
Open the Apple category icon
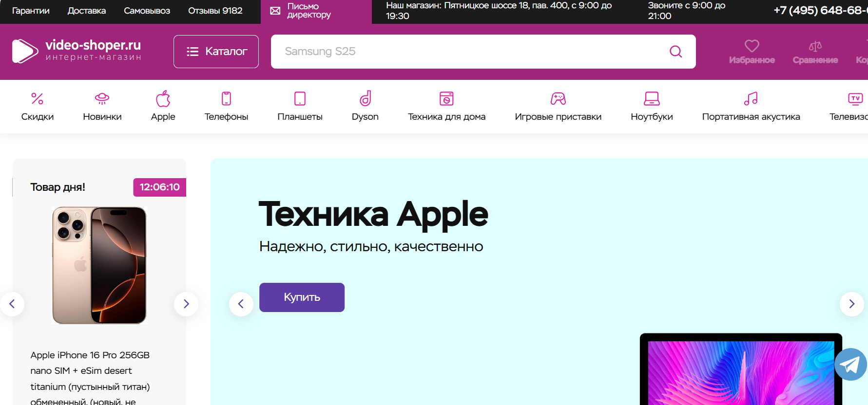163,99
